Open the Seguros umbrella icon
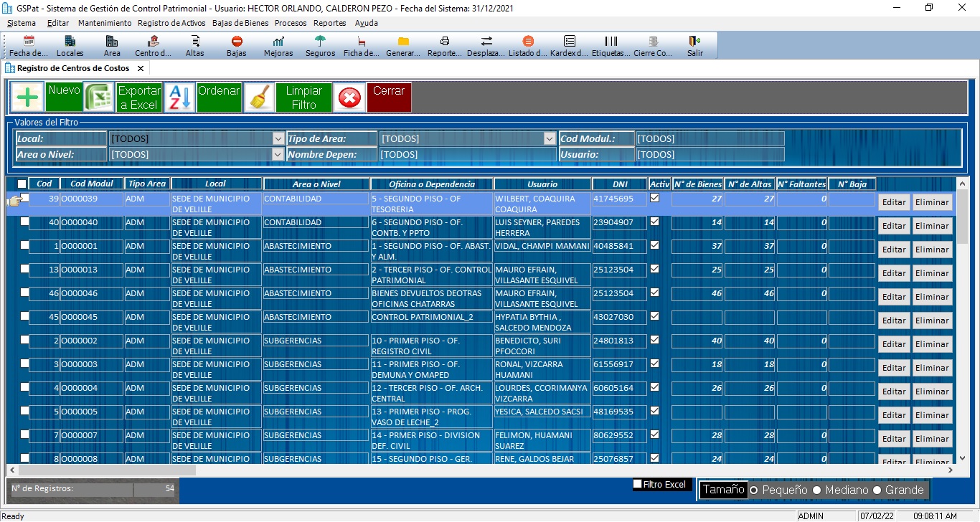Image resolution: width=980 pixels, height=522 pixels. coord(320,46)
